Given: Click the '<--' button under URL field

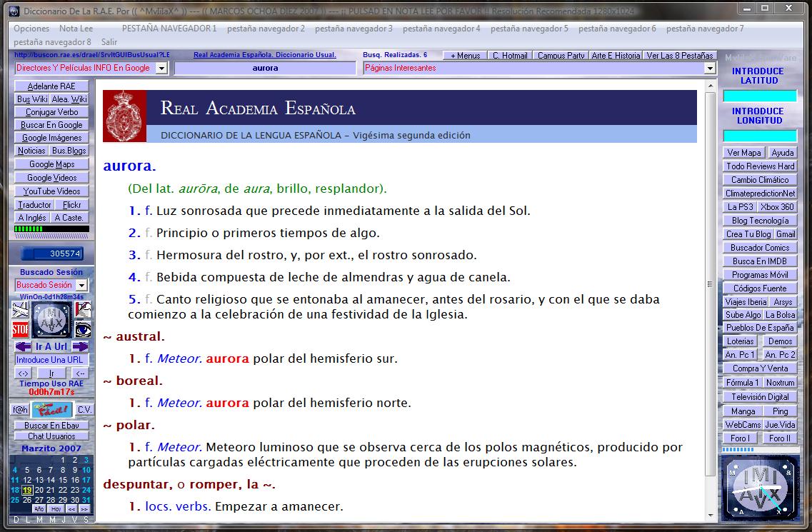Looking at the screenshot, I should click(80, 373).
